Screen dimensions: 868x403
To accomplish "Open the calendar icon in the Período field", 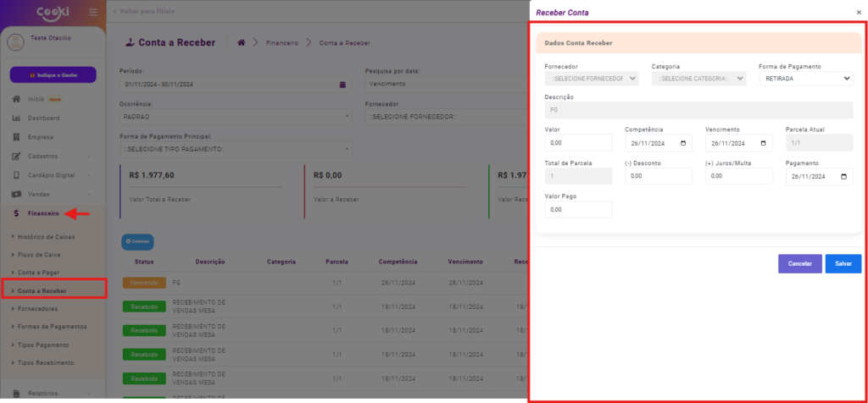I will [342, 85].
